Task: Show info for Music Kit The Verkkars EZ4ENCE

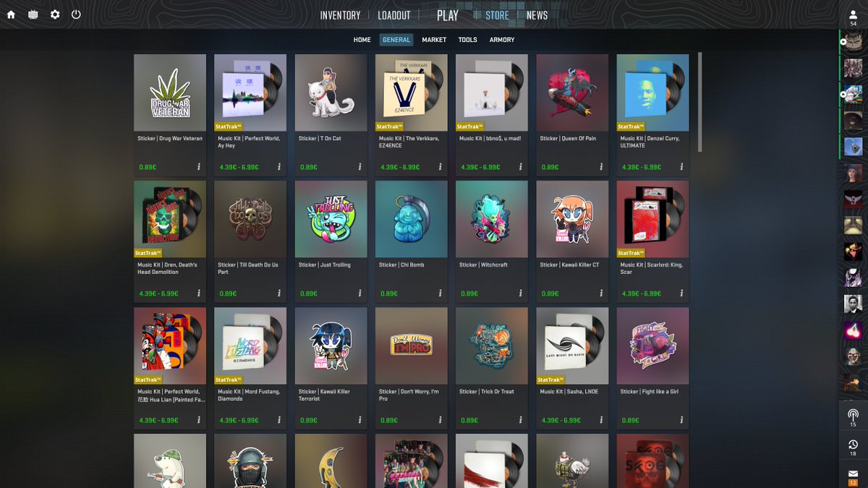Action: coord(441,167)
